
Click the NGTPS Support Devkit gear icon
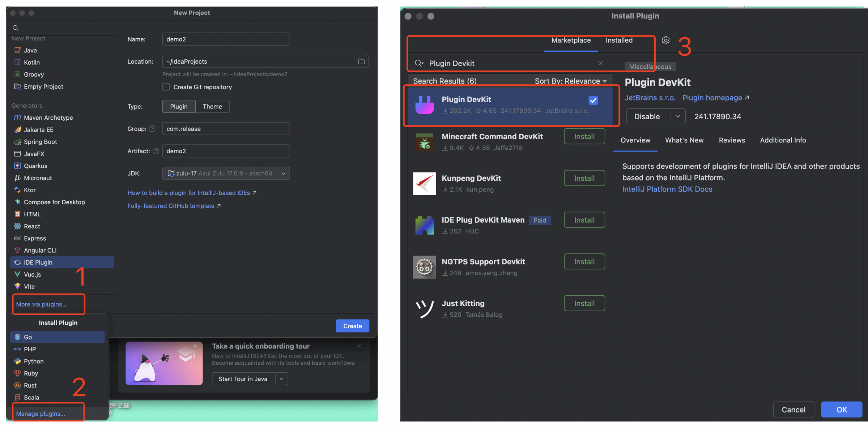(x=424, y=267)
